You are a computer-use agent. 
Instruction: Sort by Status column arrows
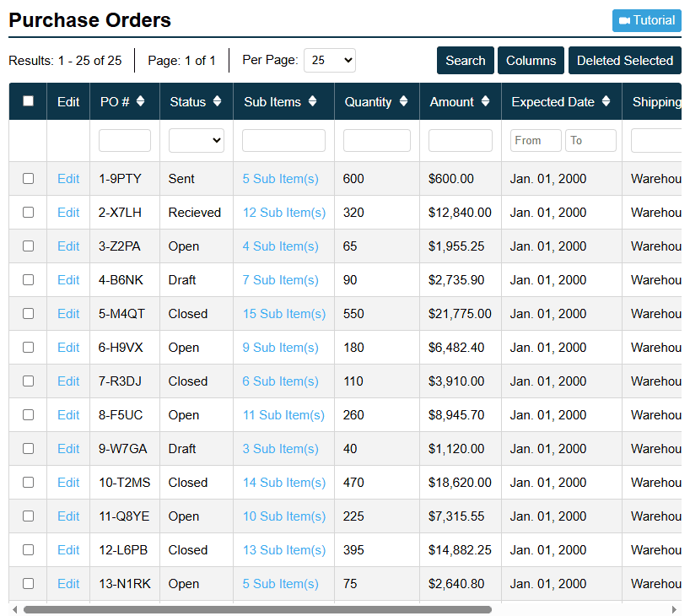pos(217,101)
